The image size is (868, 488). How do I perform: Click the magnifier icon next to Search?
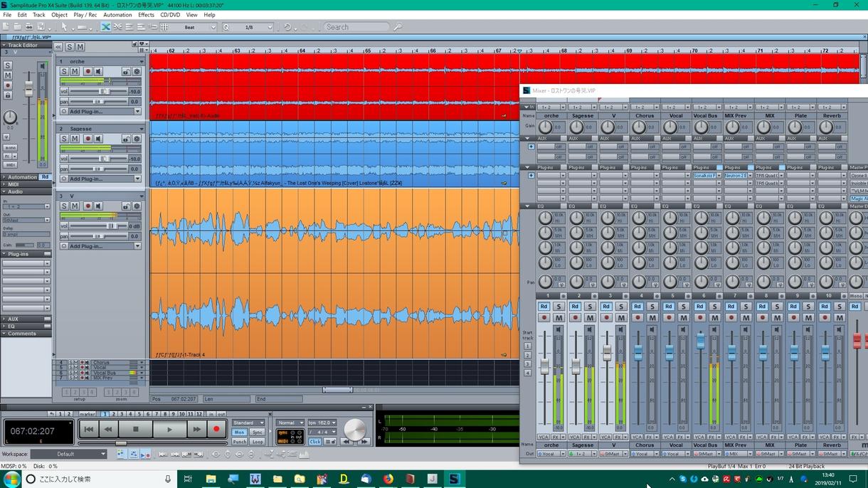pyautogui.click(x=398, y=27)
